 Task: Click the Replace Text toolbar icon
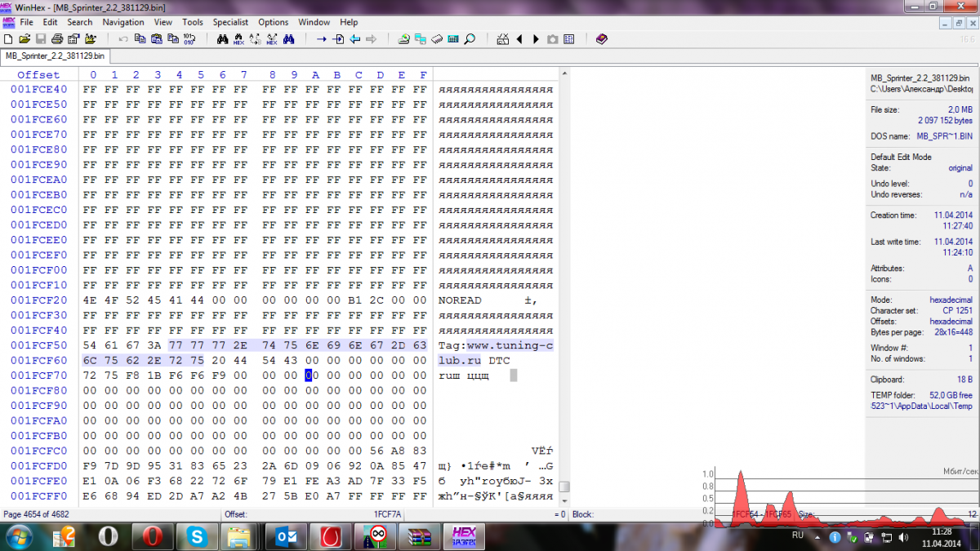pyautogui.click(x=255, y=38)
